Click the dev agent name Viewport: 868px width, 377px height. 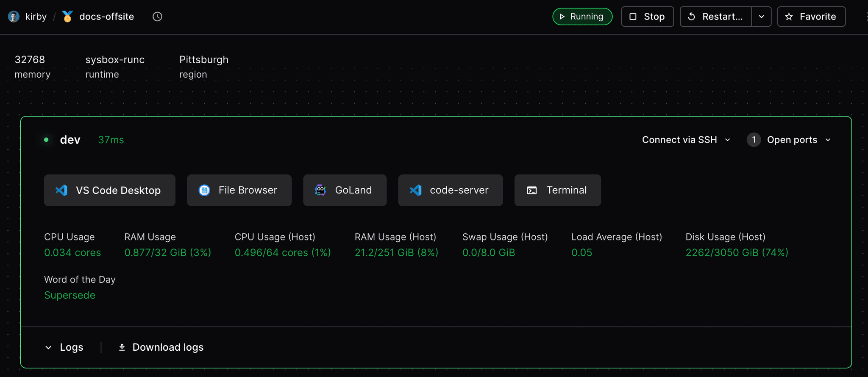pos(70,140)
